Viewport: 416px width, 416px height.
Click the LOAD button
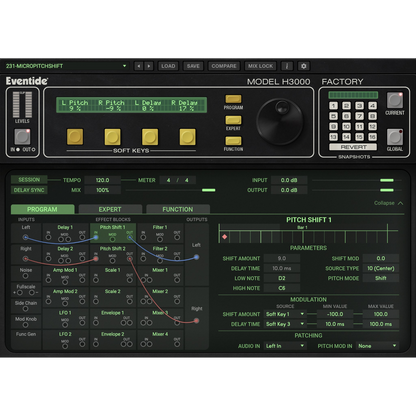(168, 66)
